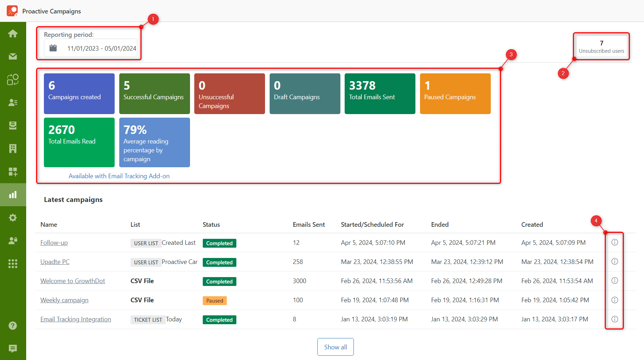Open info icon for Weekly campaign
Viewport: 644px width, 360px height.
click(615, 300)
